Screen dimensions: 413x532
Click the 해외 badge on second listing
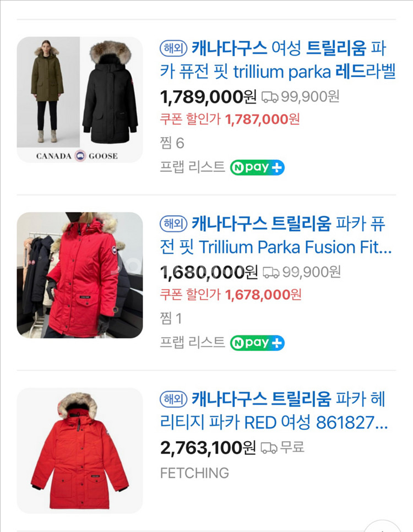174,224
